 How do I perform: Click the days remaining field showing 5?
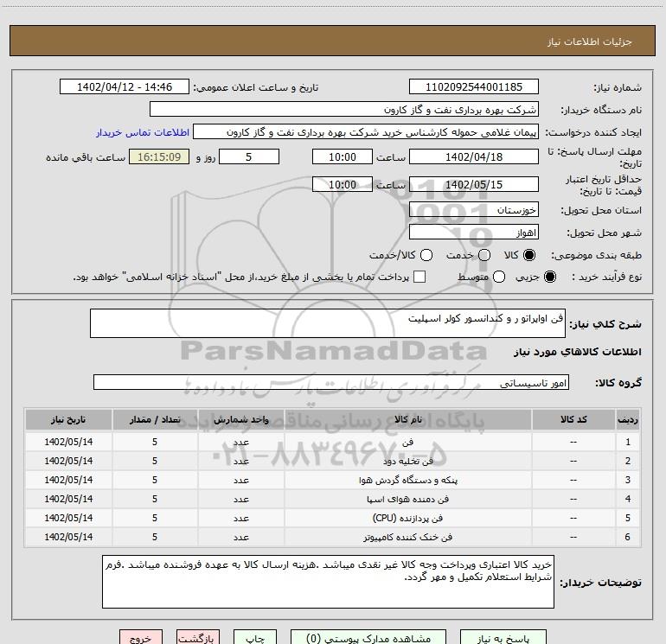click(249, 156)
